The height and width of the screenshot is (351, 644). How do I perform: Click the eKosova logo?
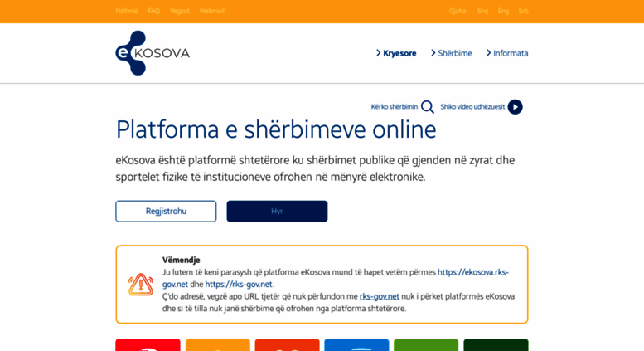153,53
